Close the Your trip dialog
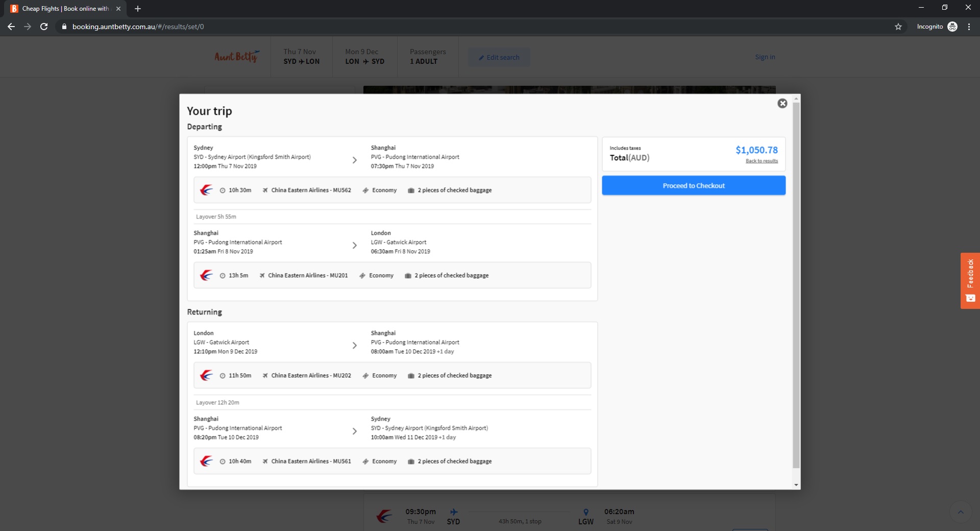The image size is (980, 531). (x=782, y=104)
